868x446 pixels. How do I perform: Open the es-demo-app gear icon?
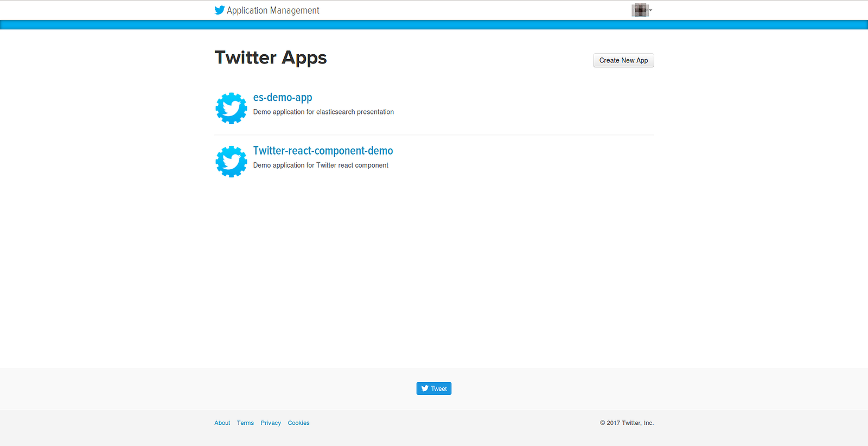(231, 108)
